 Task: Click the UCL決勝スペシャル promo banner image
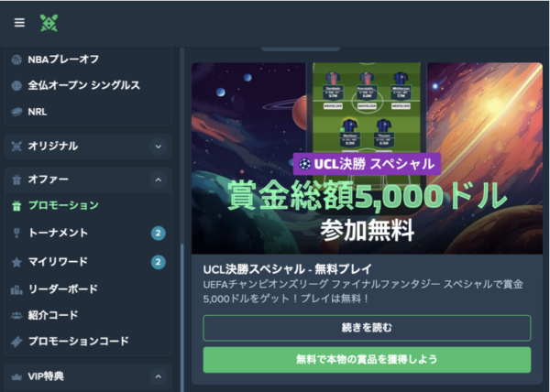coord(367,158)
